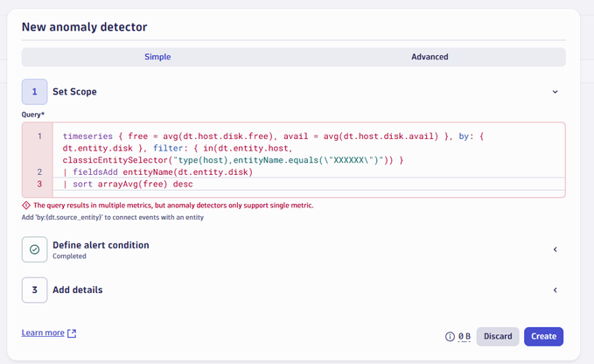Switch to the Advanced tab
The height and width of the screenshot is (364, 594).
(430, 57)
